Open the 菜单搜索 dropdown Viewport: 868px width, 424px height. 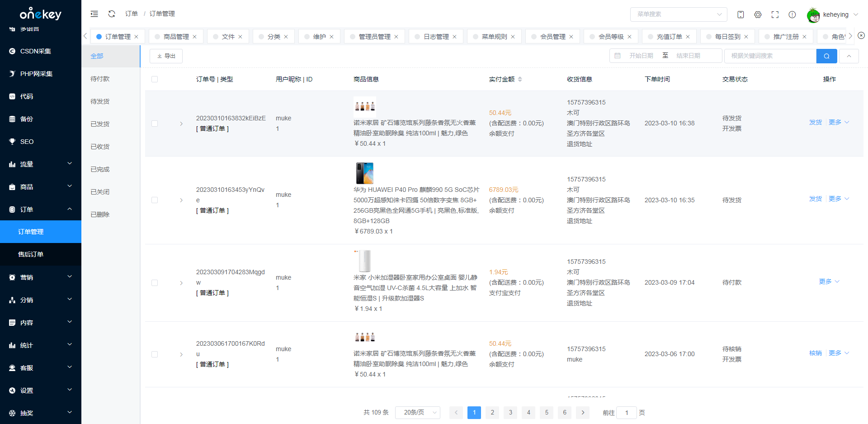pos(679,14)
